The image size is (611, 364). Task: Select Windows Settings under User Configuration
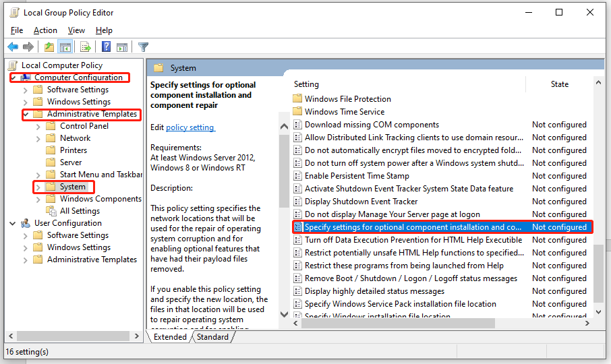click(x=79, y=247)
